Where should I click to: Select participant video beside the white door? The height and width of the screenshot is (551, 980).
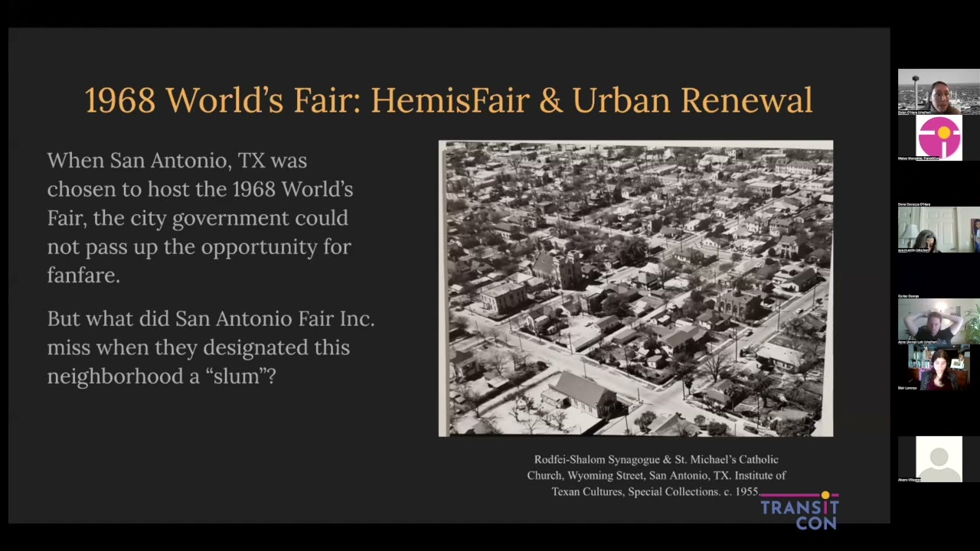[x=939, y=230]
